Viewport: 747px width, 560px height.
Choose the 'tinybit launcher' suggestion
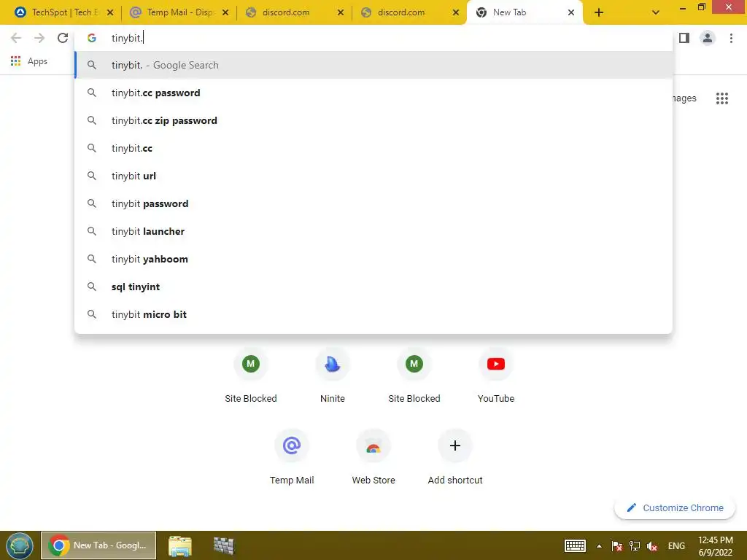(373, 231)
